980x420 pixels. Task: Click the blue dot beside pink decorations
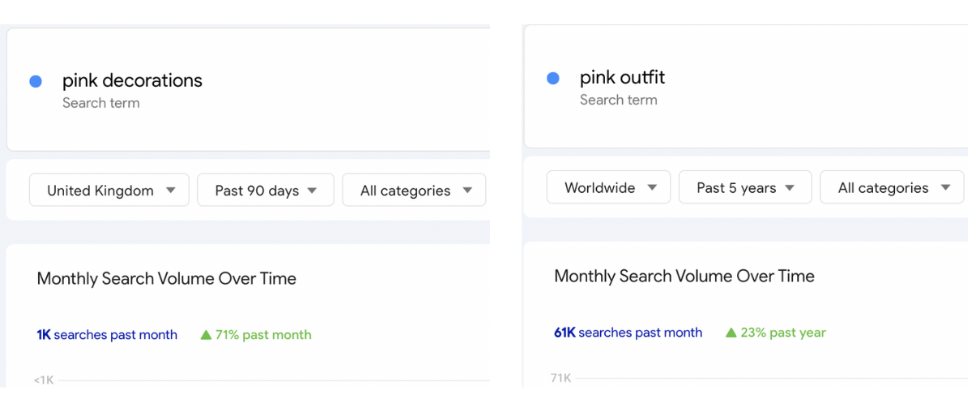36,81
